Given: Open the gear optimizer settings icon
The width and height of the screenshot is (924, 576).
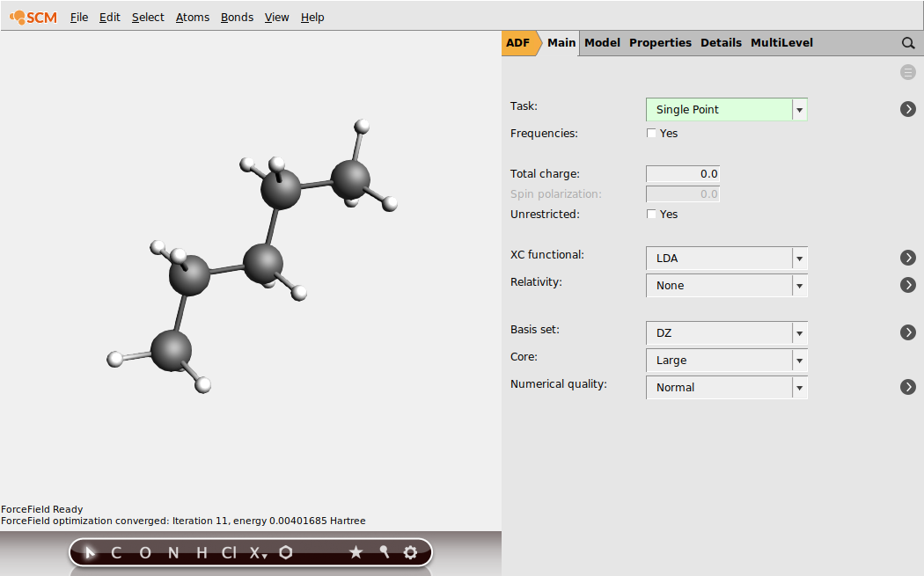Looking at the screenshot, I should pos(410,552).
